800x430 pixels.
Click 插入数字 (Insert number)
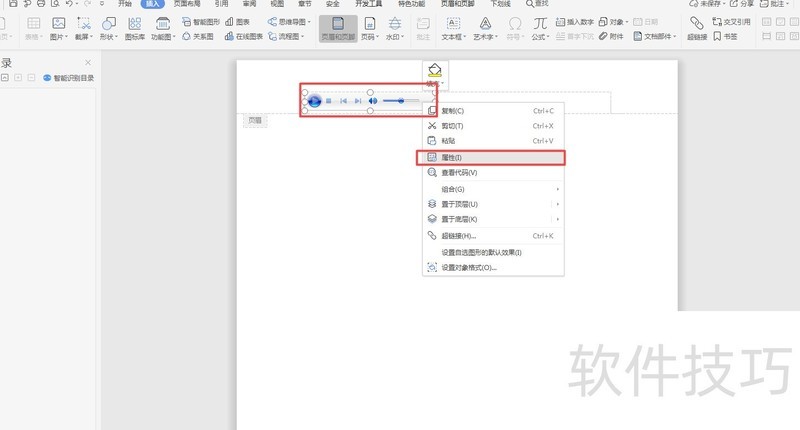(574, 22)
